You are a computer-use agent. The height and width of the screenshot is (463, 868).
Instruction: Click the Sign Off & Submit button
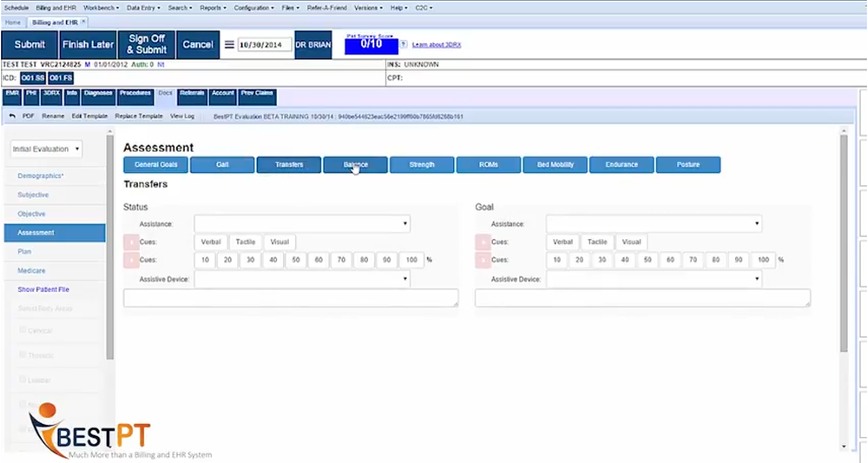coord(147,44)
